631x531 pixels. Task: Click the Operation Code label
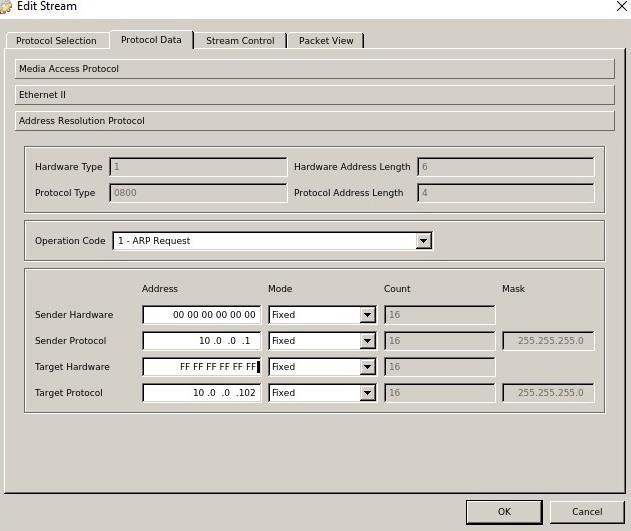70,241
